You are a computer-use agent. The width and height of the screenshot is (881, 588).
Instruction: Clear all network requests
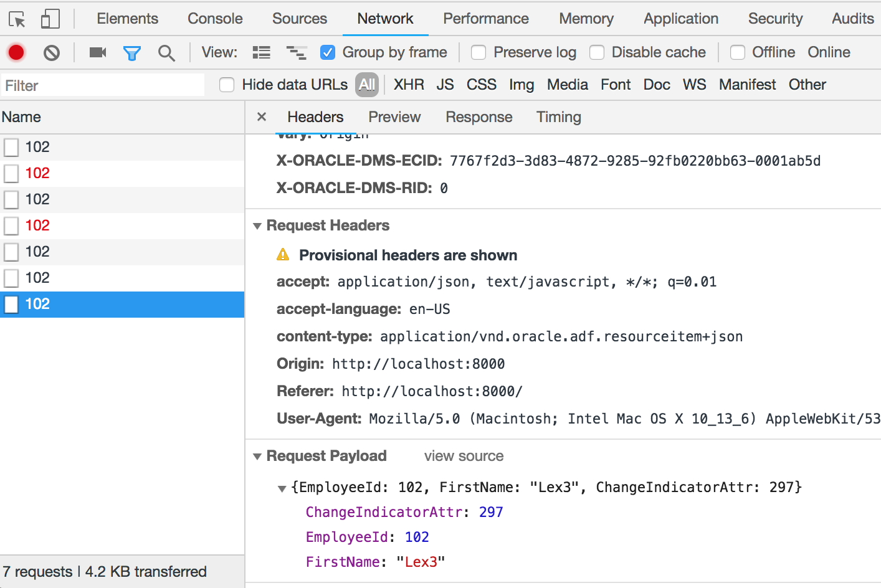click(51, 52)
